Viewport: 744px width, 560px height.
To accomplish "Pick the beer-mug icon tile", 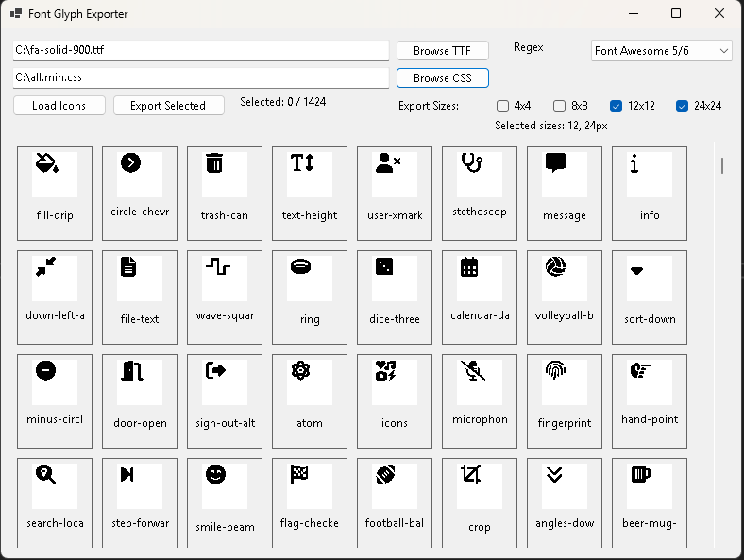I will click(x=649, y=502).
